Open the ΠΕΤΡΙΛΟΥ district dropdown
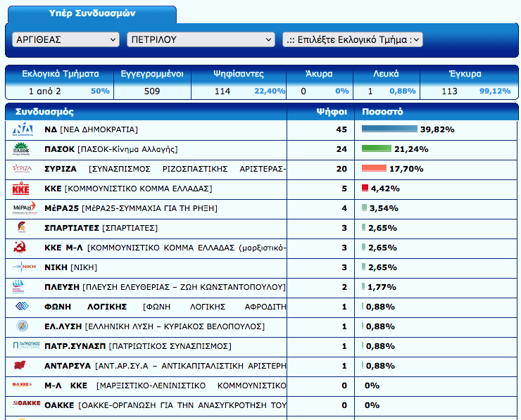The width and height of the screenshot is (521, 420). click(201, 40)
